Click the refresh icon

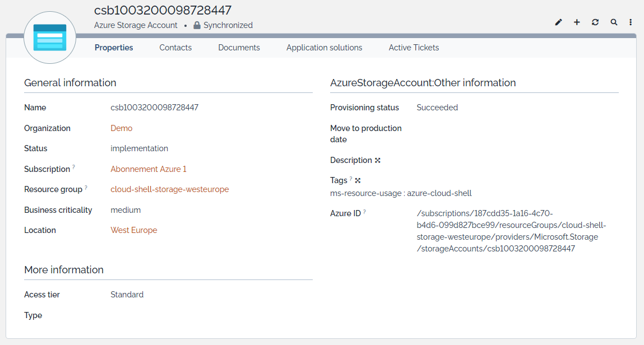pos(595,22)
